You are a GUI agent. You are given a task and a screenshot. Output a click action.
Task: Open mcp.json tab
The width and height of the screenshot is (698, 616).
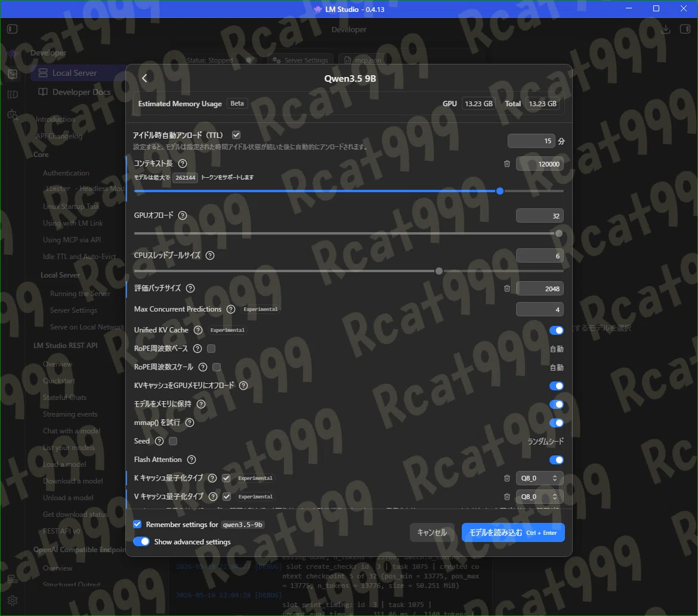[x=363, y=60]
